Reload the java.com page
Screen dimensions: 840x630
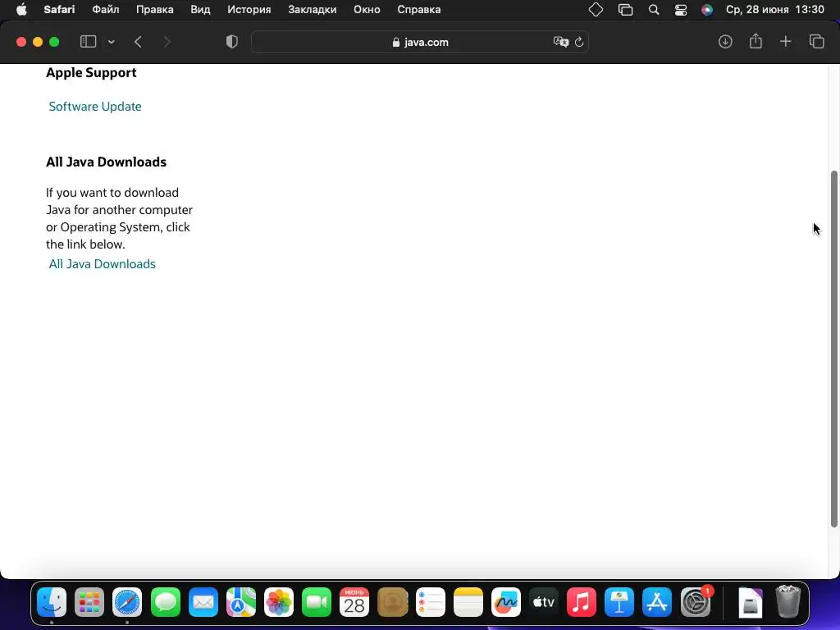[x=579, y=42]
